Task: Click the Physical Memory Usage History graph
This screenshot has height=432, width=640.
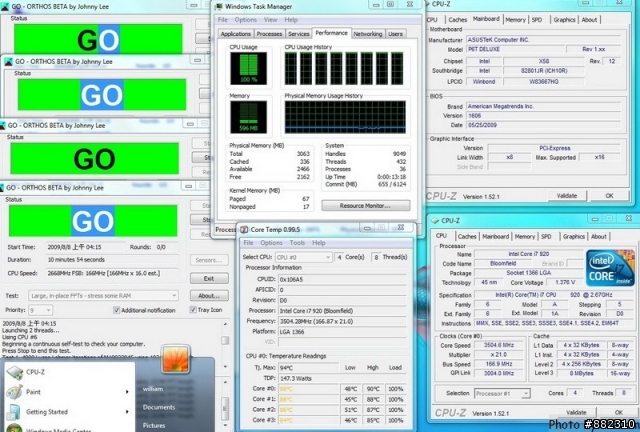Action: (345, 117)
